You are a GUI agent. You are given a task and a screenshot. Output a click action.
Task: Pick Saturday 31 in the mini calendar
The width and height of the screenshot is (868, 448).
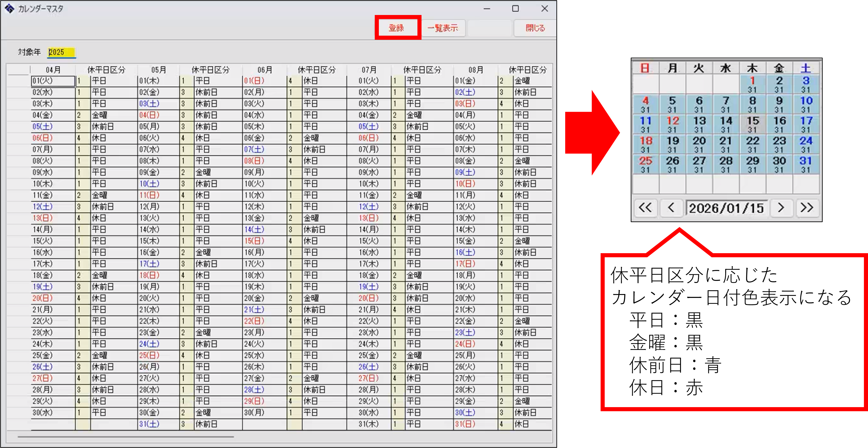(806, 164)
